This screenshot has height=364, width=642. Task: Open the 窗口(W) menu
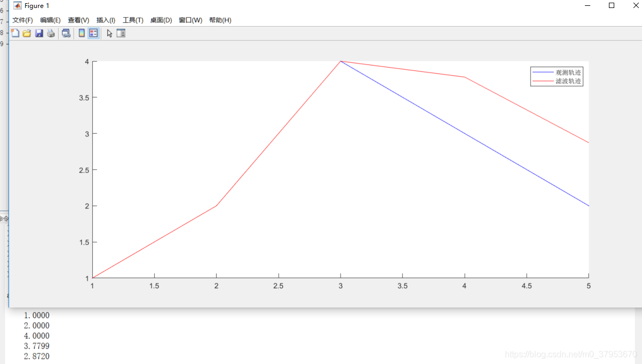coord(191,20)
